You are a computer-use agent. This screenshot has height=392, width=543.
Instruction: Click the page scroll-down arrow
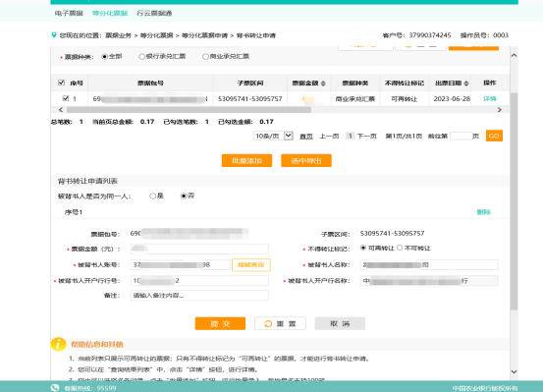coord(514,372)
